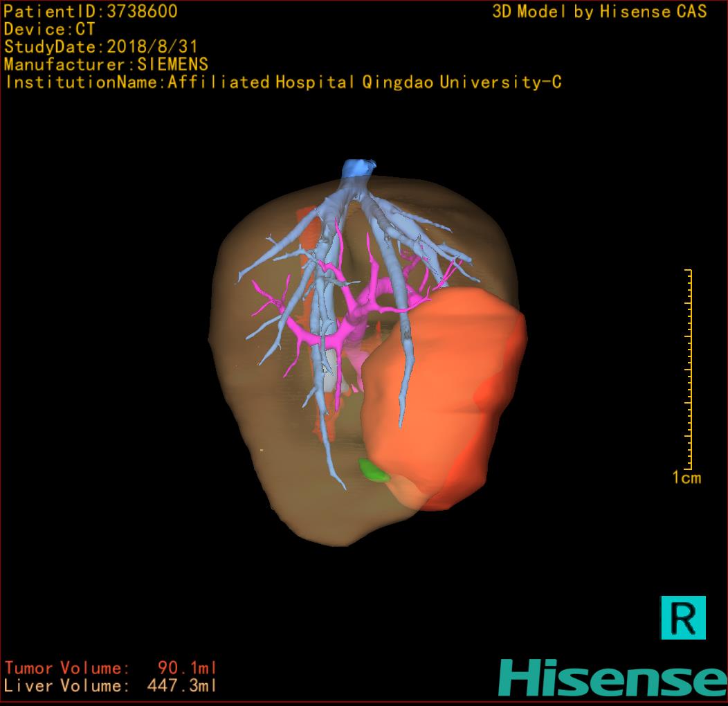This screenshot has width=728, height=706.
Task: Click the Manufacturer:SIEMENS label
Action: click(106, 64)
